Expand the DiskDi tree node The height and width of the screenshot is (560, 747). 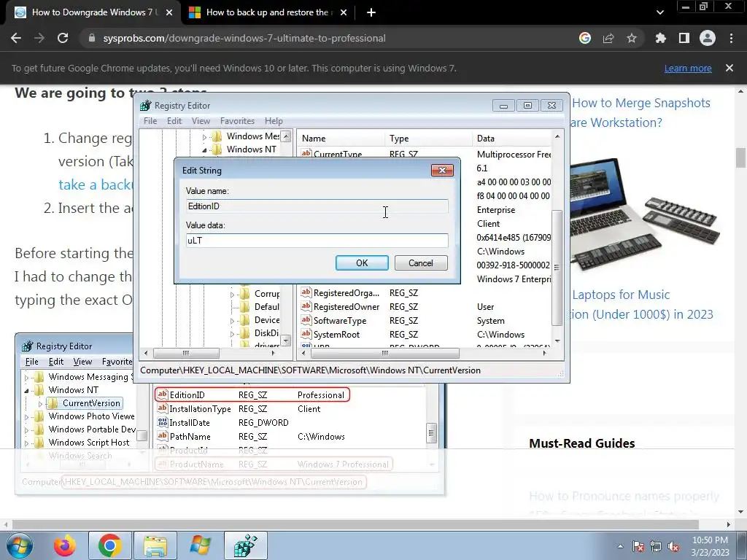point(232,334)
